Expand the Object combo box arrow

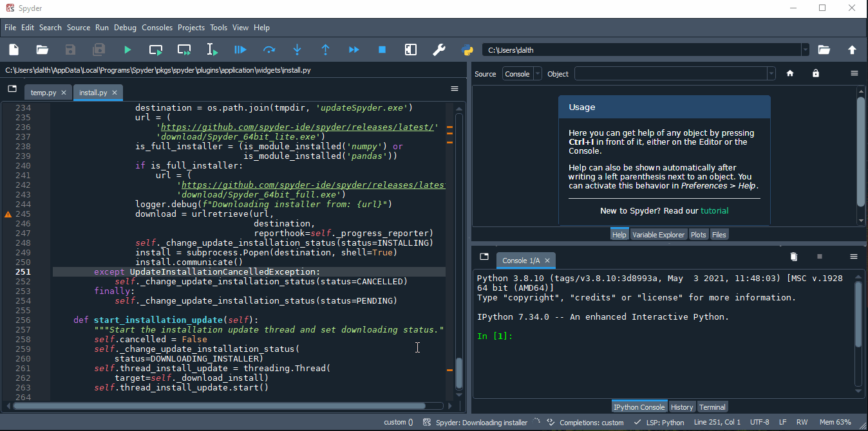(771, 74)
